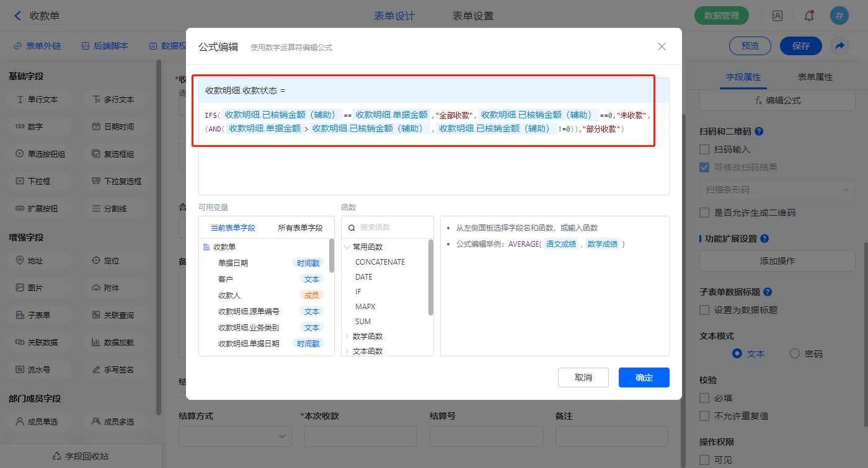Image resolution: width=868 pixels, height=468 pixels.
Task: Click the 确定 button
Action: [644, 377]
